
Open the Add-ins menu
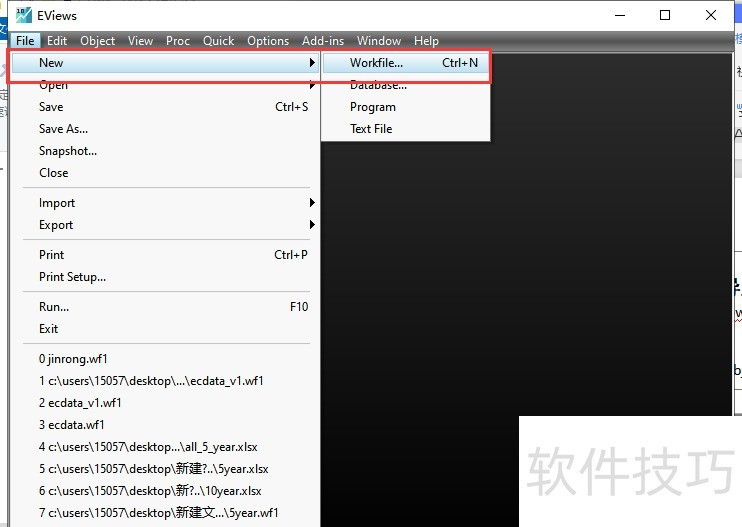[323, 41]
